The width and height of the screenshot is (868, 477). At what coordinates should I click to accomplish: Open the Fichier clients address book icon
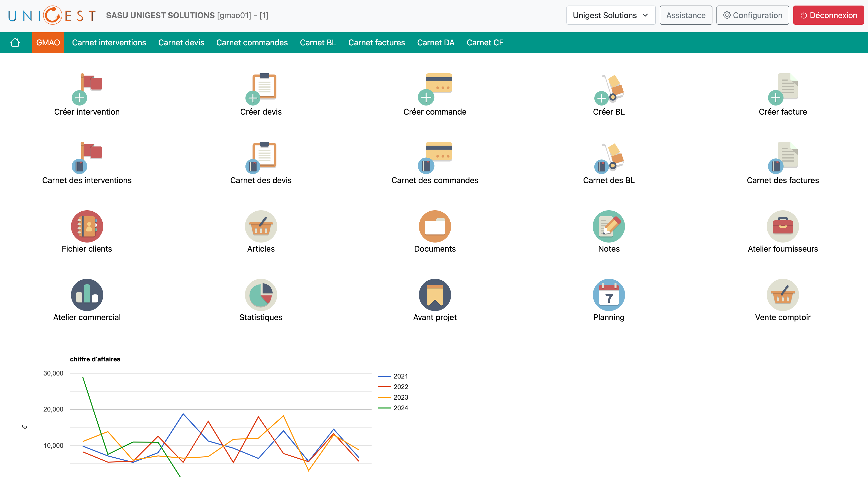87,226
